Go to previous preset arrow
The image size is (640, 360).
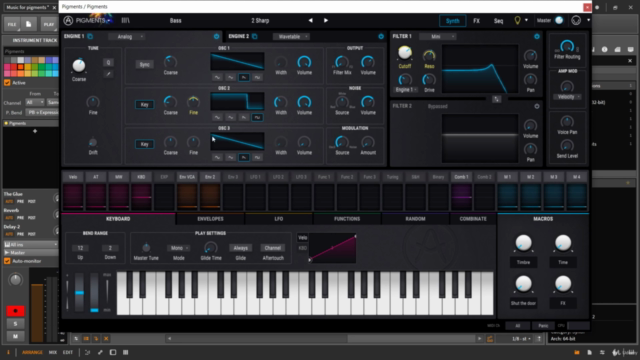(x=310, y=20)
